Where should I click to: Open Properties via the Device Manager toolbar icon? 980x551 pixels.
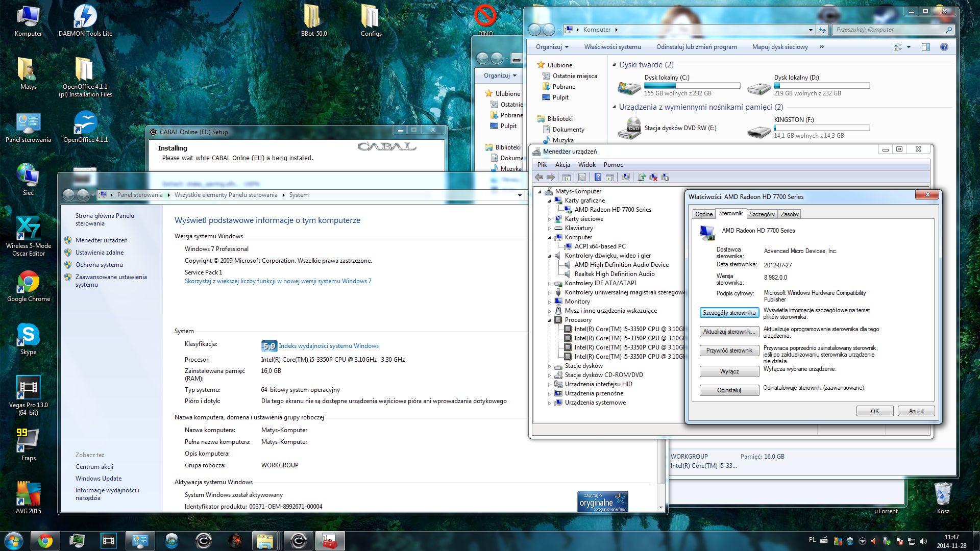point(582,177)
